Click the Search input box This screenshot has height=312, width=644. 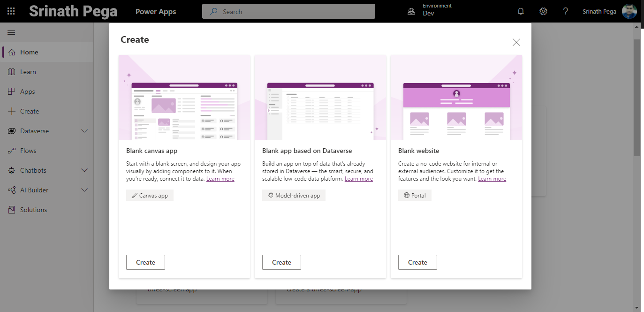click(x=288, y=11)
